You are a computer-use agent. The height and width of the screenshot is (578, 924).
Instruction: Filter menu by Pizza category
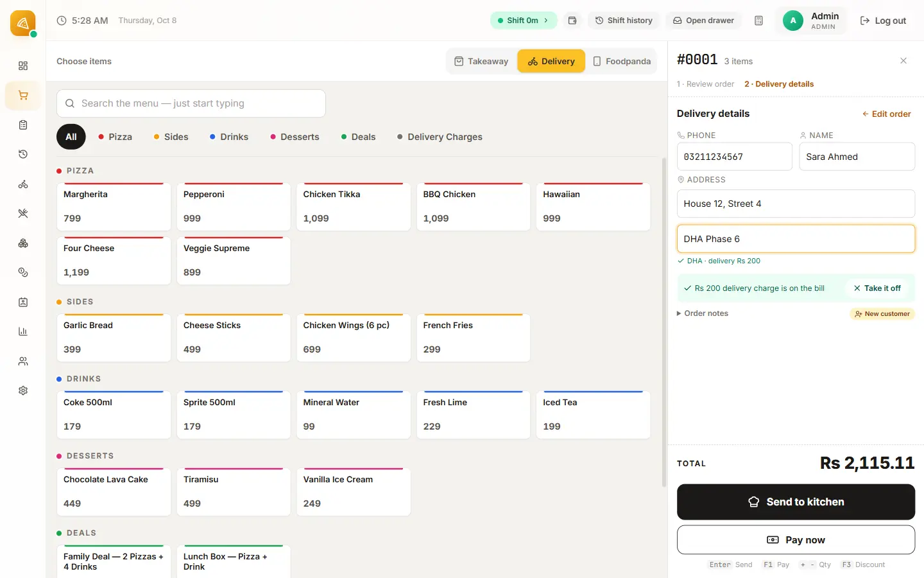pos(115,137)
